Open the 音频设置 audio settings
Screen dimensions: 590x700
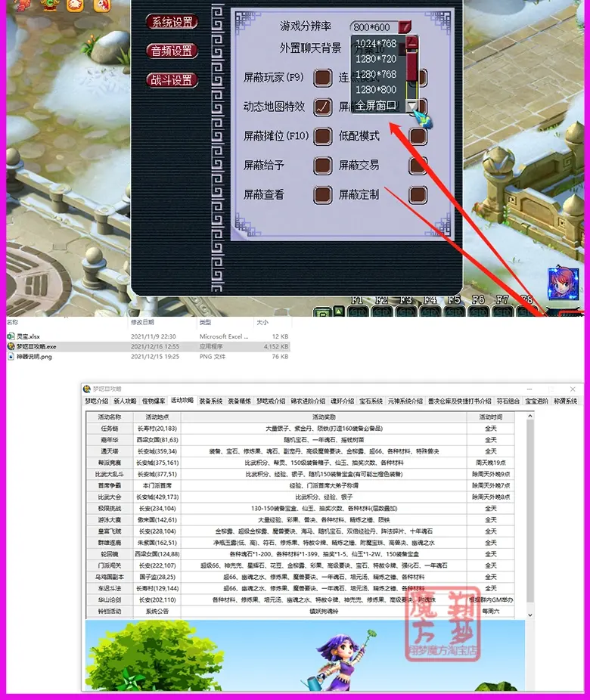[172, 51]
